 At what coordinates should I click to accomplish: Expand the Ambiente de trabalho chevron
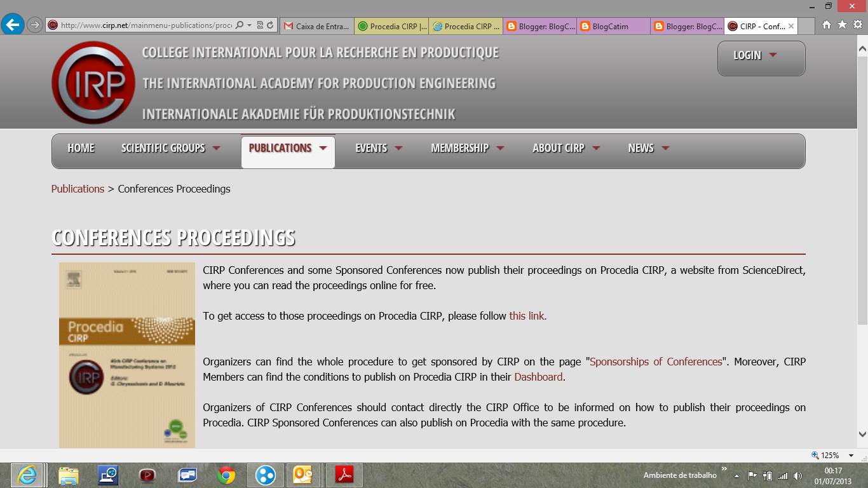tap(724, 468)
